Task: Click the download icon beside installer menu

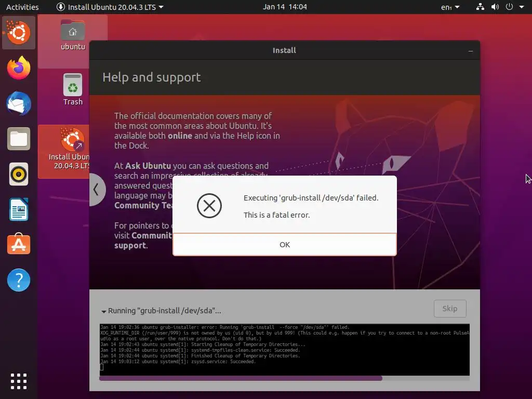Action: [61, 7]
